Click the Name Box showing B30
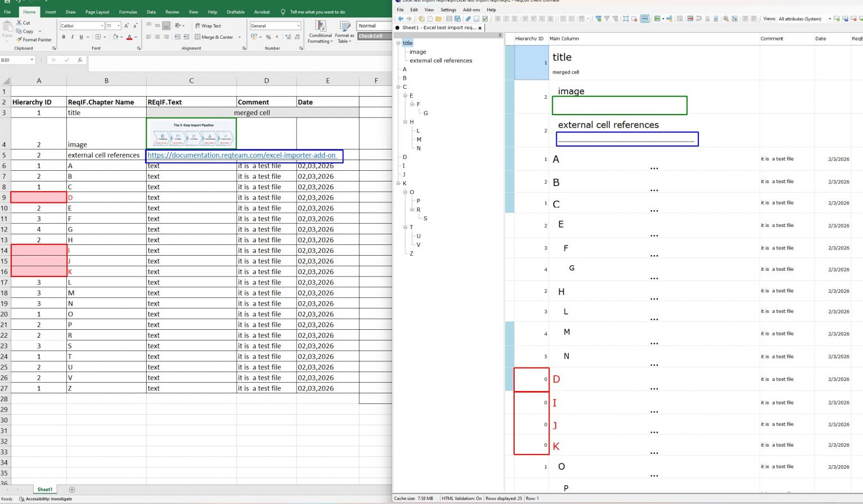 [17, 60]
